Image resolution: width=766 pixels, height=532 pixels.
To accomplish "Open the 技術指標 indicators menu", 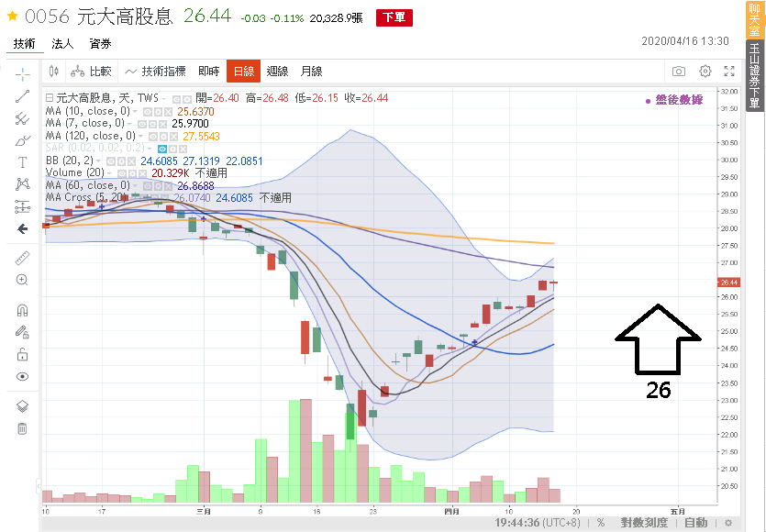I will coord(155,72).
